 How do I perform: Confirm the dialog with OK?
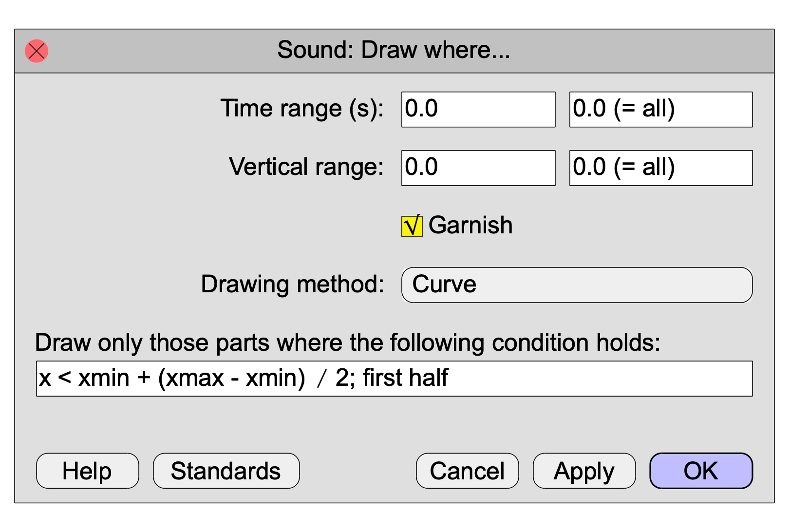pos(701,471)
